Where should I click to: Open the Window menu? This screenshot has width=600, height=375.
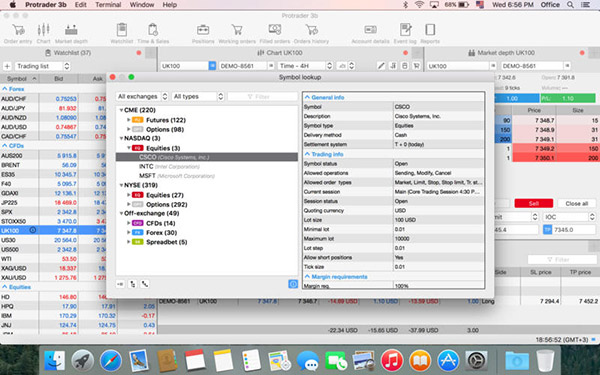pos(142,5)
